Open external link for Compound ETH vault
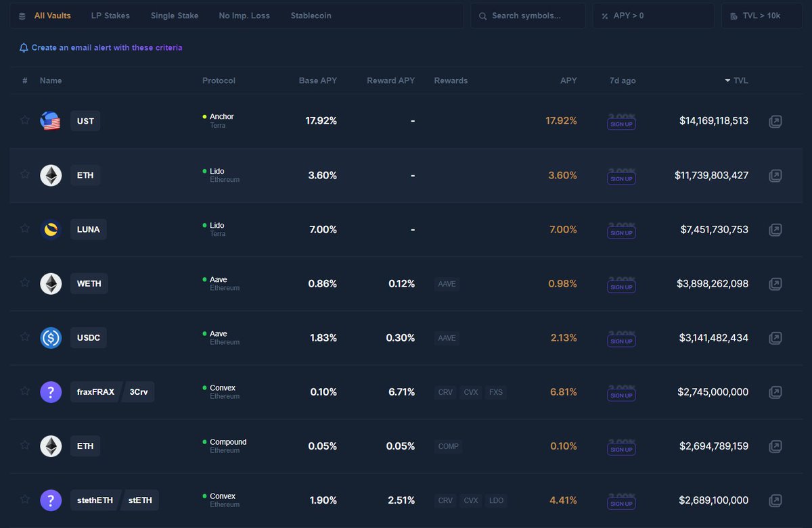Image resolution: width=812 pixels, height=528 pixels. 775,446
